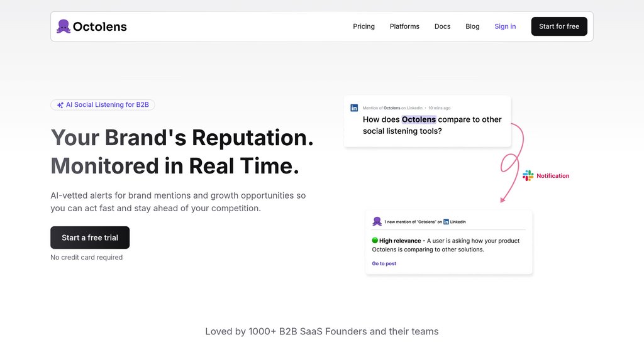Click the small LinkedIn icon in notification header
This screenshot has height=362, width=644.
446,222
